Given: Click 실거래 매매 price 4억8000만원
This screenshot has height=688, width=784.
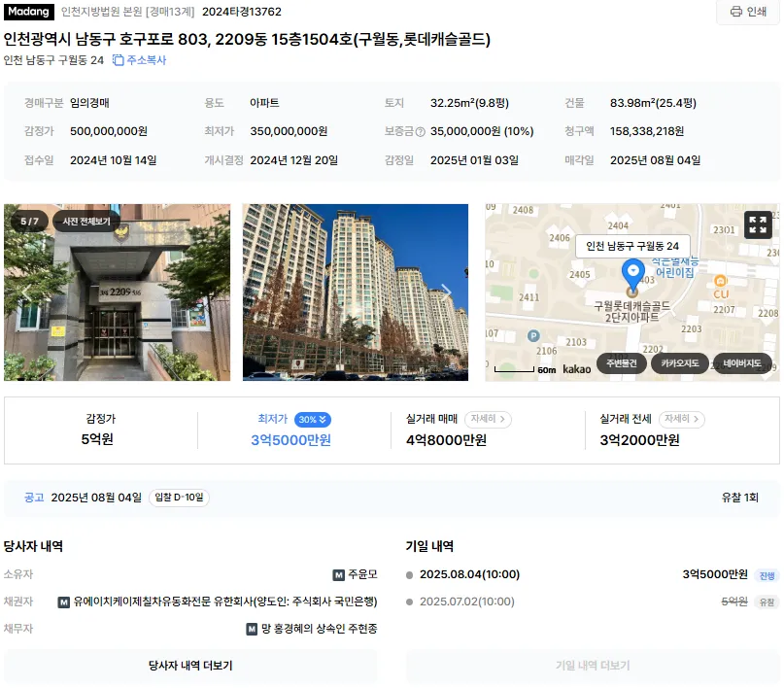Looking at the screenshot, I should (x=446, y=440).
